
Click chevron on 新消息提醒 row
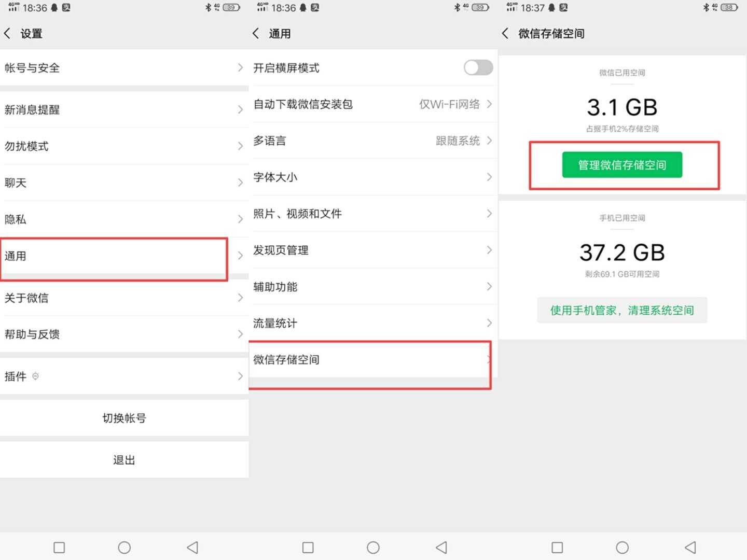(240, 109)
